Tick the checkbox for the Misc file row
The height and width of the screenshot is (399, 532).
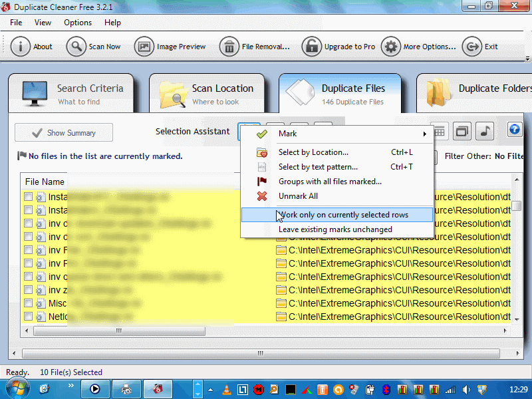[28, 303]
